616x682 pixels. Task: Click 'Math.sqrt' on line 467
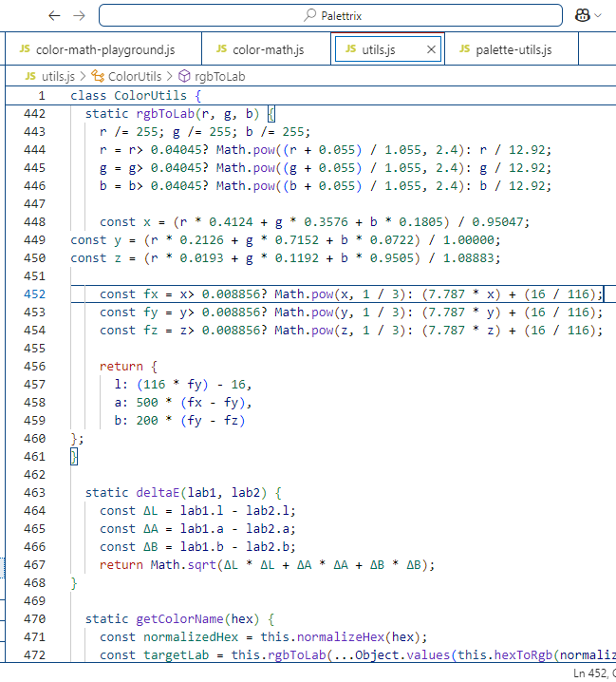coord(183,565)
